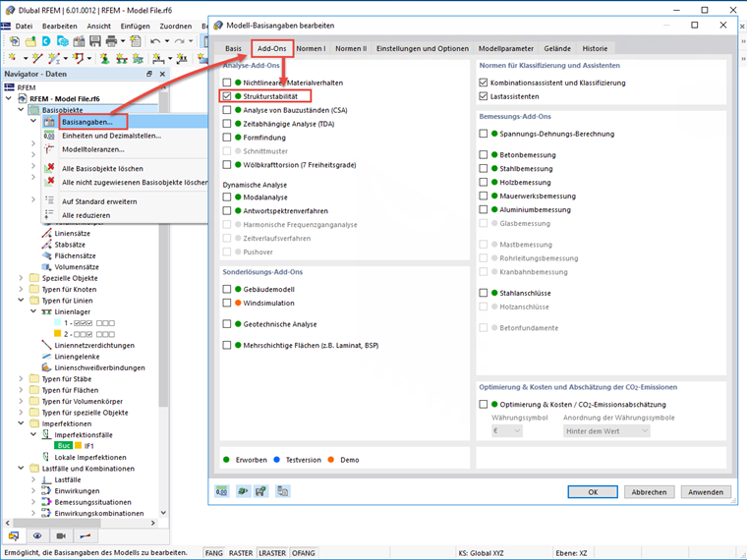Click the units 0.00 icon in dialog

pyautogui.click(x=221, y=491)
